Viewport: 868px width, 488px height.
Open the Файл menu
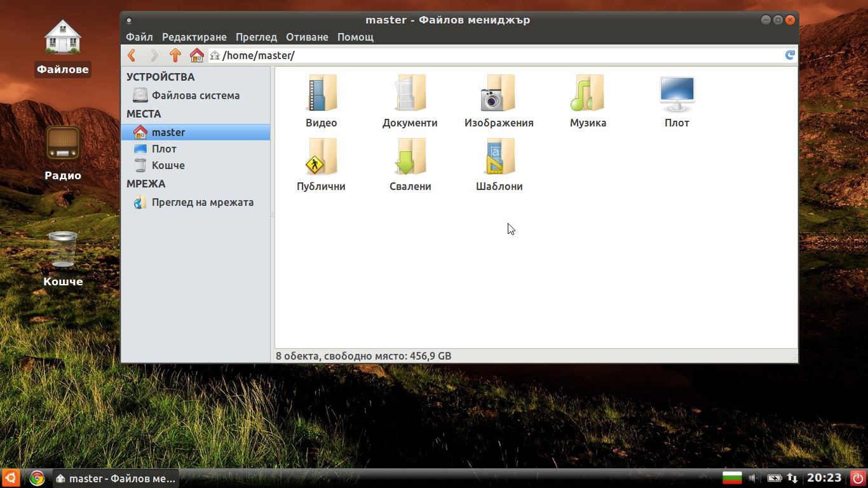click(x=139, y=37)
